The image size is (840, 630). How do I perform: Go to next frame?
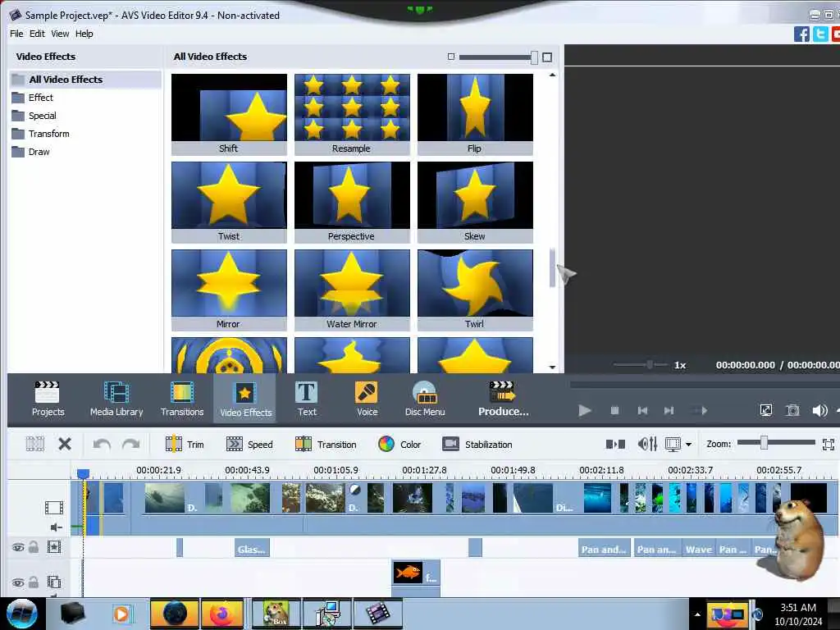(x=669, y=410)
